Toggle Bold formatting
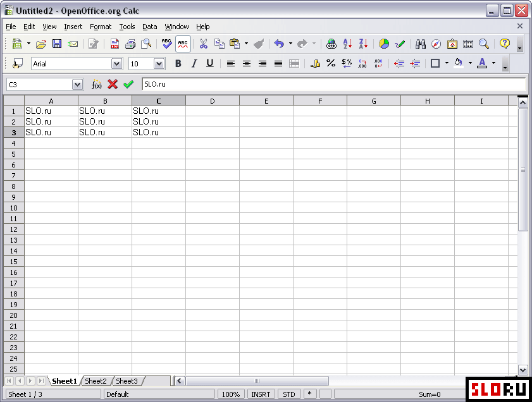 click(x=178, y=63)
